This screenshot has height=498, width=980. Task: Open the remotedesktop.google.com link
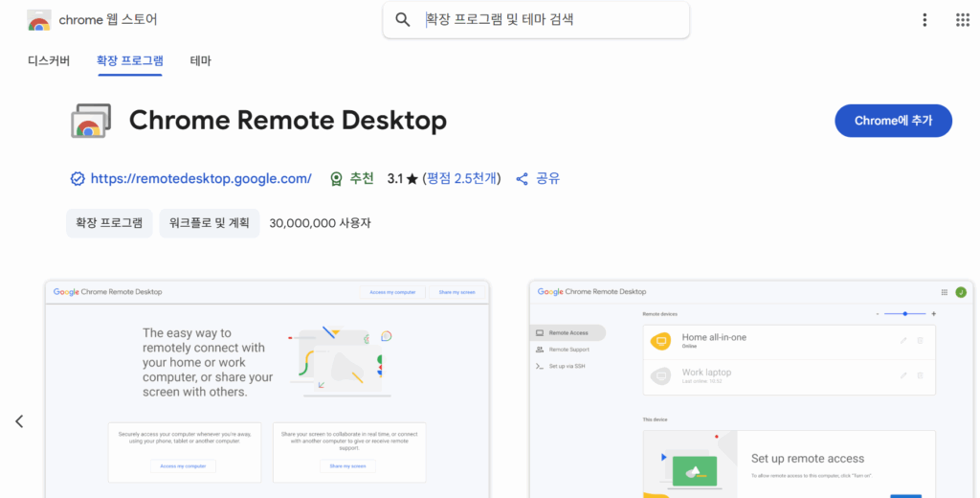coord(201,179)
